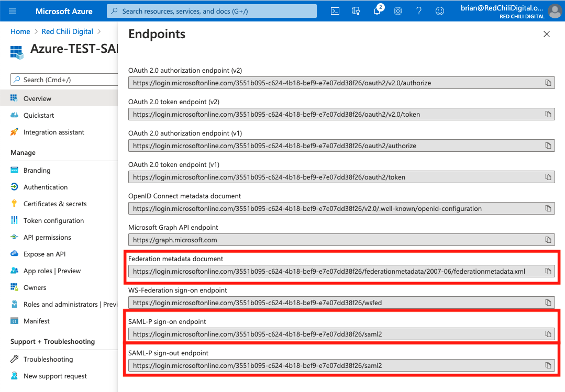Click the Troubleshooting wrench icon
This screenshot has height=392, width=565.
pyautogui.click(x=15, y=359)
